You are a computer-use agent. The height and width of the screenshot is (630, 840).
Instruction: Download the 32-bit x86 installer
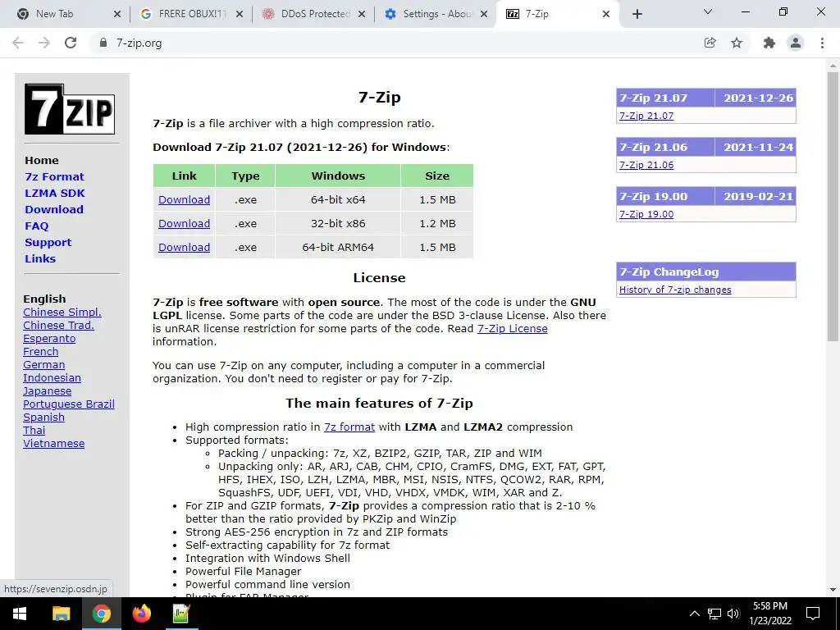[x=185, y=223]
